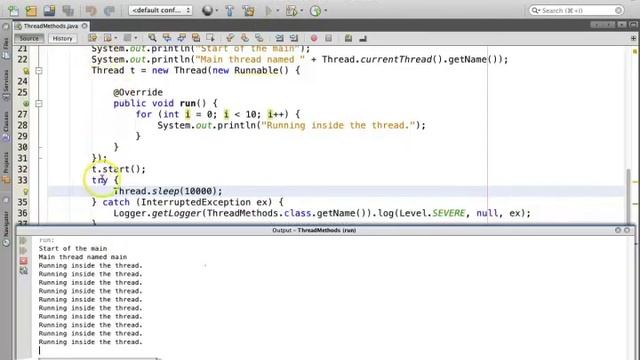Click the Build Project hammer icon
This screenshot has width=640, height=360.
click(x=230, y=11)
